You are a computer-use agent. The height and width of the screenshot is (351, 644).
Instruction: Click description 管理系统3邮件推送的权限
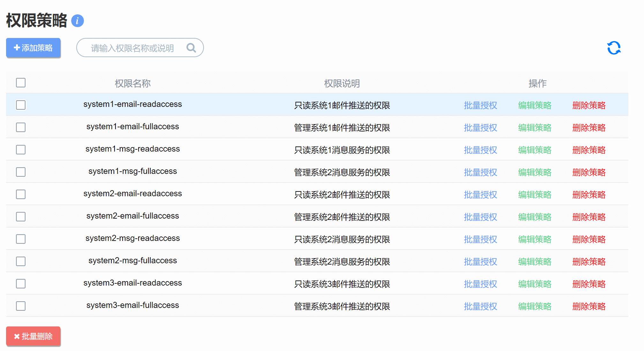tap(342, 306)
